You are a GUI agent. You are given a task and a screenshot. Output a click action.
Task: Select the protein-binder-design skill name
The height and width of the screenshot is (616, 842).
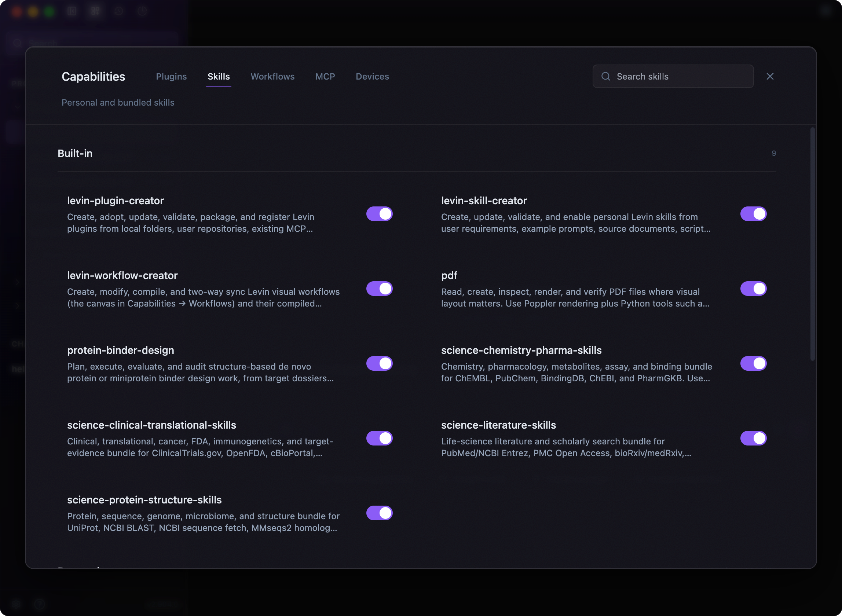point(120,350)
